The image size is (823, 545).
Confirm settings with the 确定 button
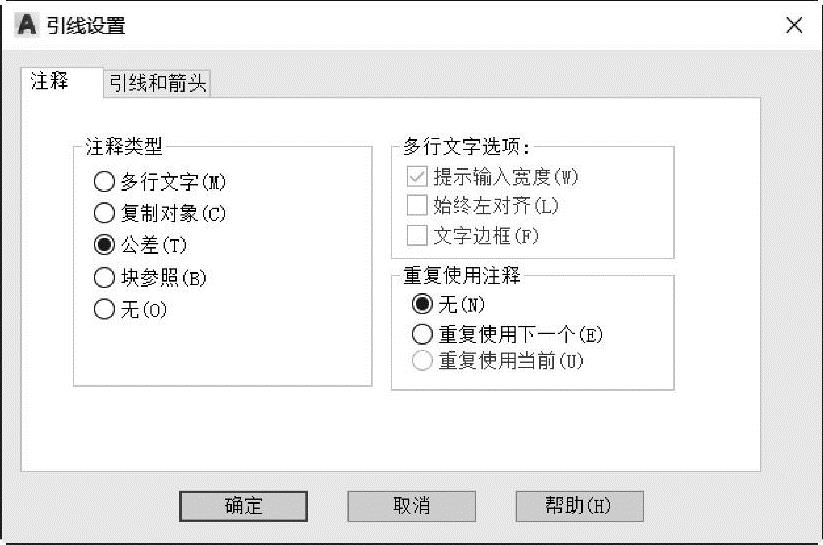(244, 506)
